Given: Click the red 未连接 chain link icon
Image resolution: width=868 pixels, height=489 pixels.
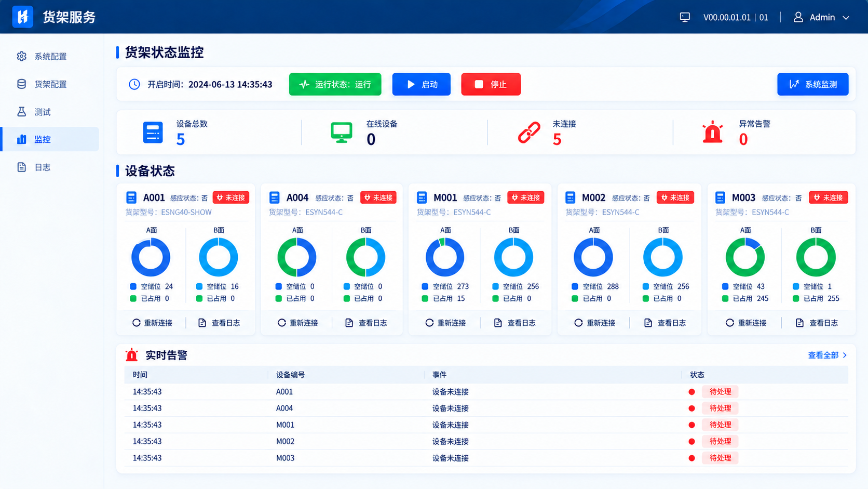Looking at the screenshot, I should 529,133.
